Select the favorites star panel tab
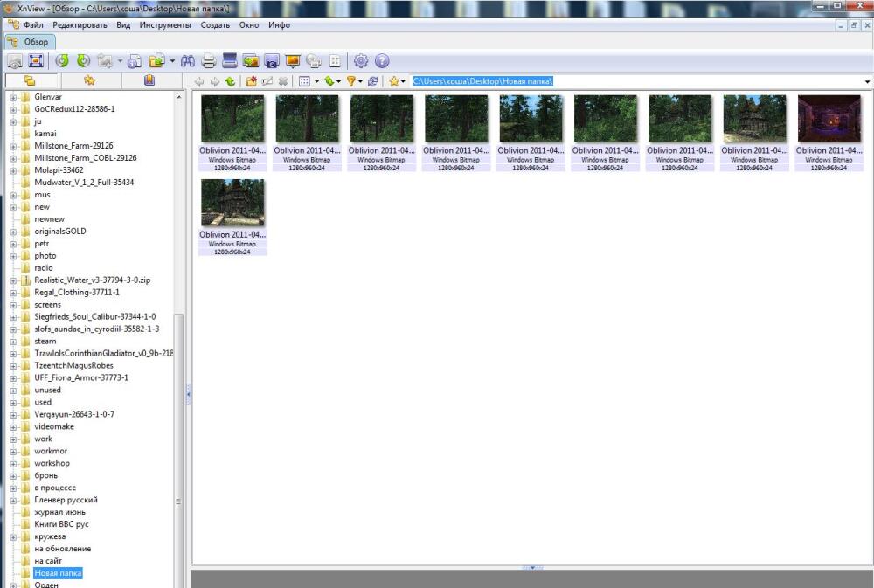874x588 pixels. (x=89, y=80)
